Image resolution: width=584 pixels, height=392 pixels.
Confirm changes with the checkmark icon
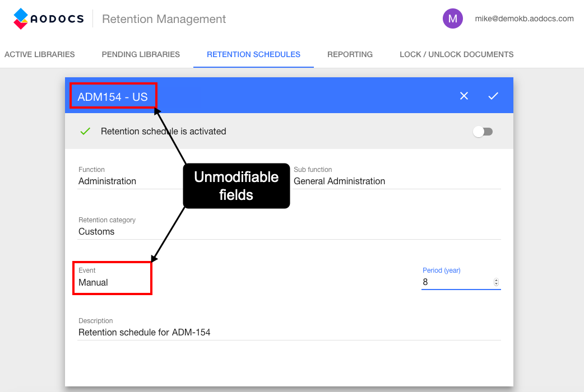[493, 96]
